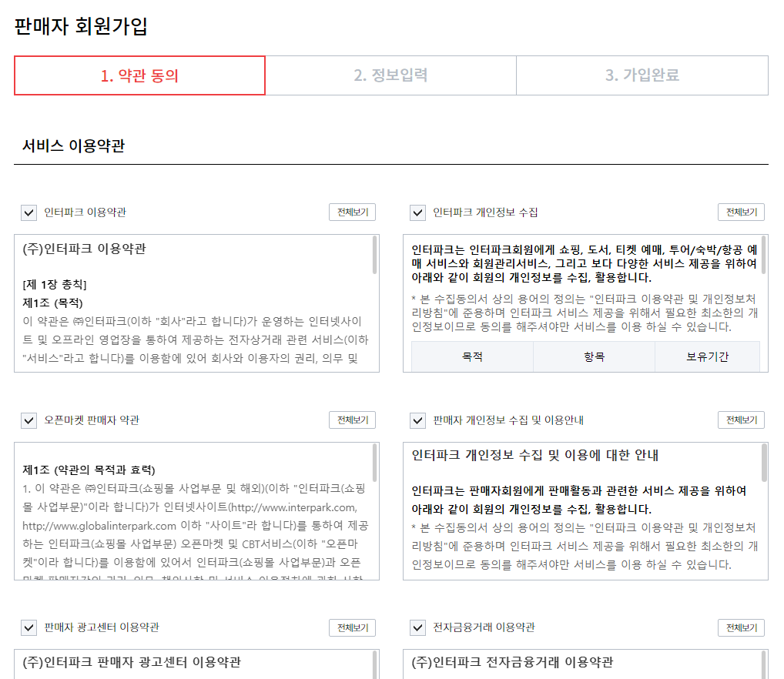Image resolution: width=784 pixels, height=679 pixels.
Task: Click the 제1조 (목적) heading text
Action: point(52,303)
